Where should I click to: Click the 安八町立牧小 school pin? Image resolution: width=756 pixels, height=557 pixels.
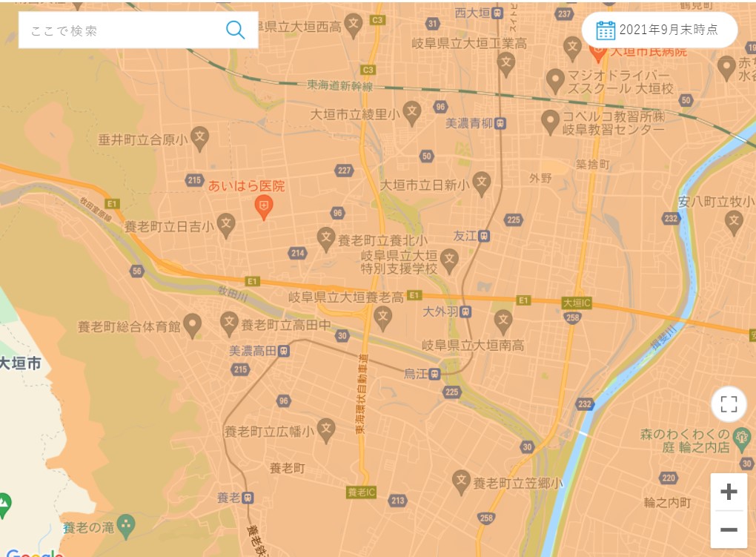pos(734,223)
